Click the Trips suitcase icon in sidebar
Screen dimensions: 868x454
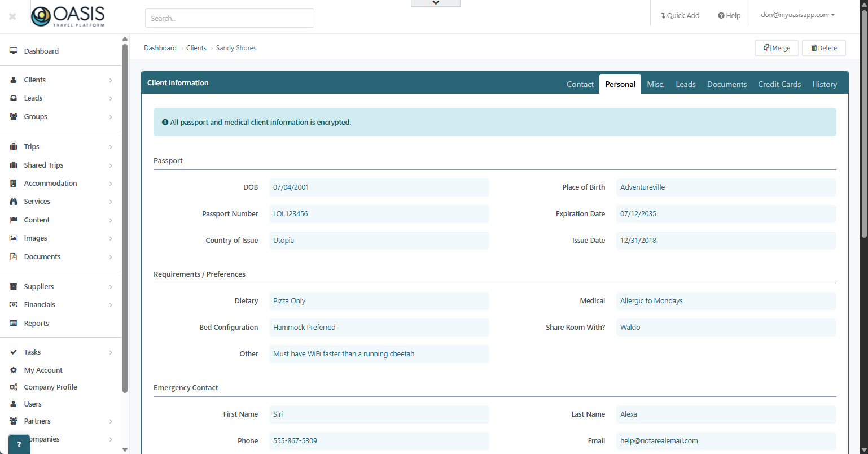click(x=14, y=147)
